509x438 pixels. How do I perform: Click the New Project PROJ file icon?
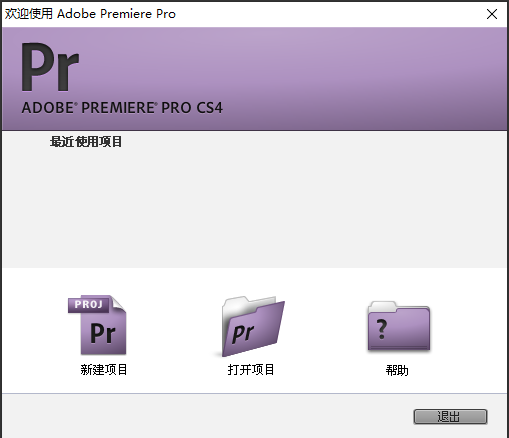(97, 325)
